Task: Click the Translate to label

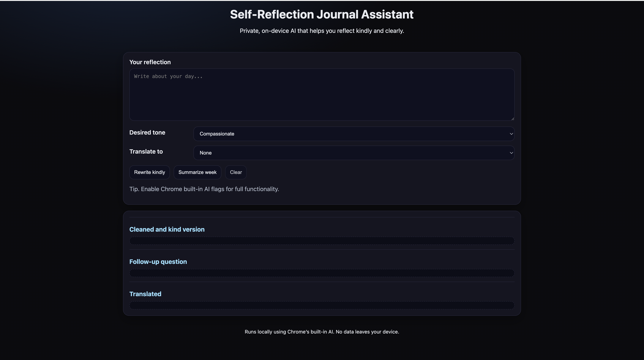Action: click(x=146, y=152)
